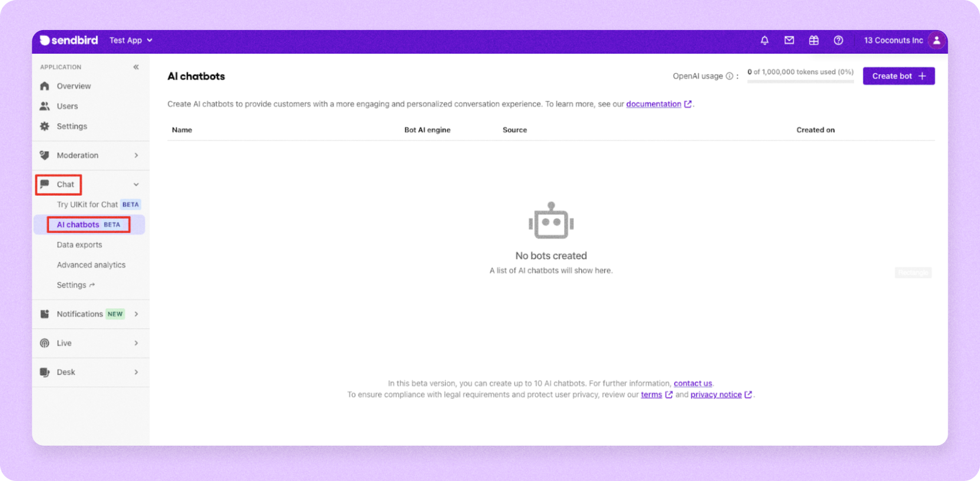Click the 13 Coconuts Inc account name
Screen dimensions: 980x481
tap(893, 40)
